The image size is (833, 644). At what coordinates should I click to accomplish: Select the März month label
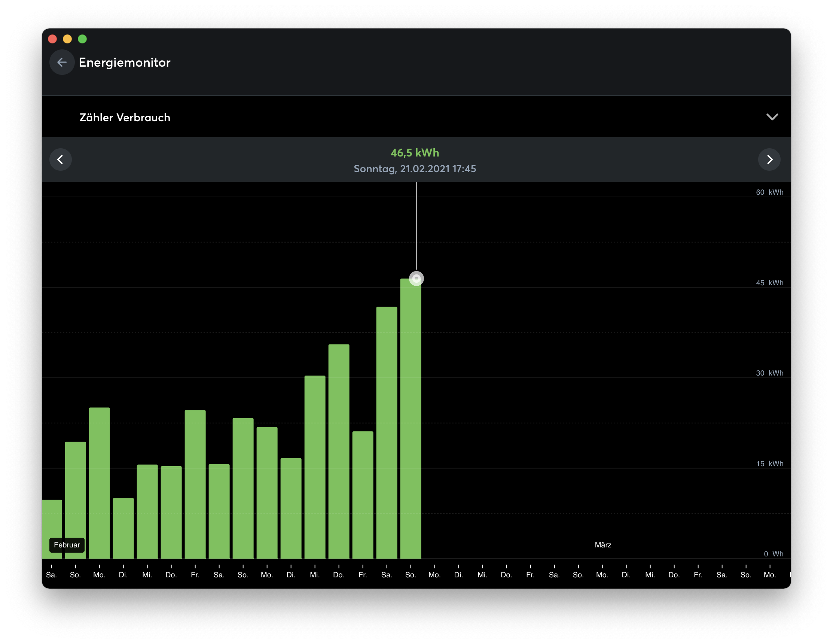click(602, 545)
